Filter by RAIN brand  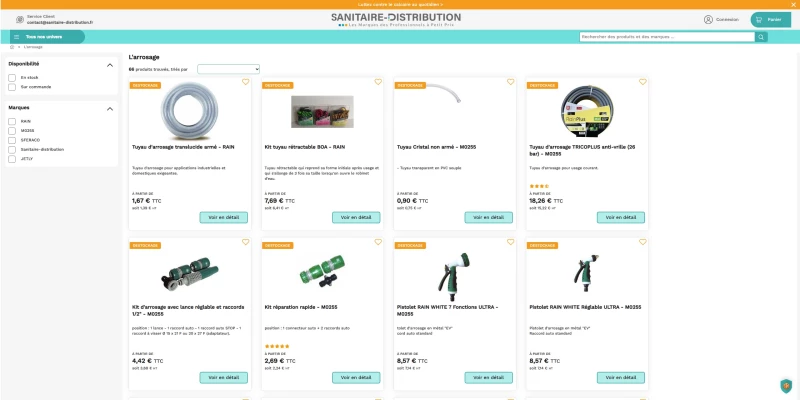[12, 121]
